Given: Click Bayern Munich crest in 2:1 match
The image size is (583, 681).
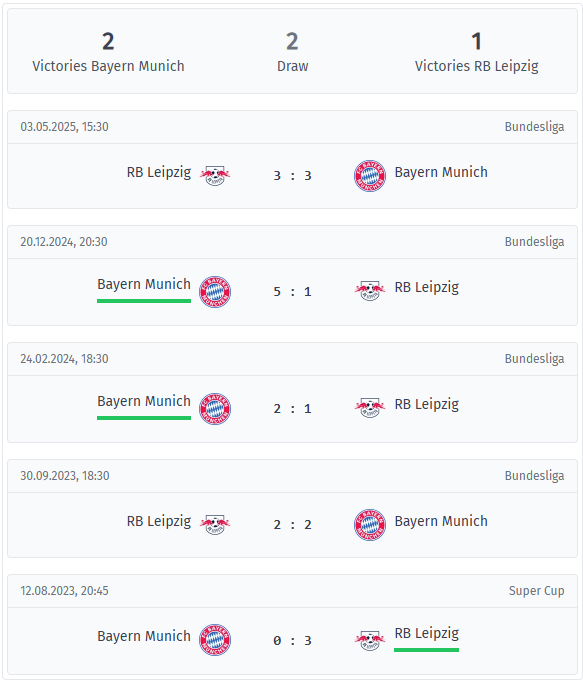Looking at the screenshot, I should tap(215, 409).
